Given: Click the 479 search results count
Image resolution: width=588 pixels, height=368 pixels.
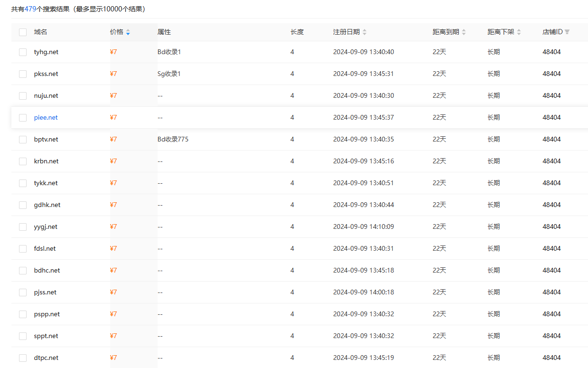Looking at the screenshot, I should 30,9.
